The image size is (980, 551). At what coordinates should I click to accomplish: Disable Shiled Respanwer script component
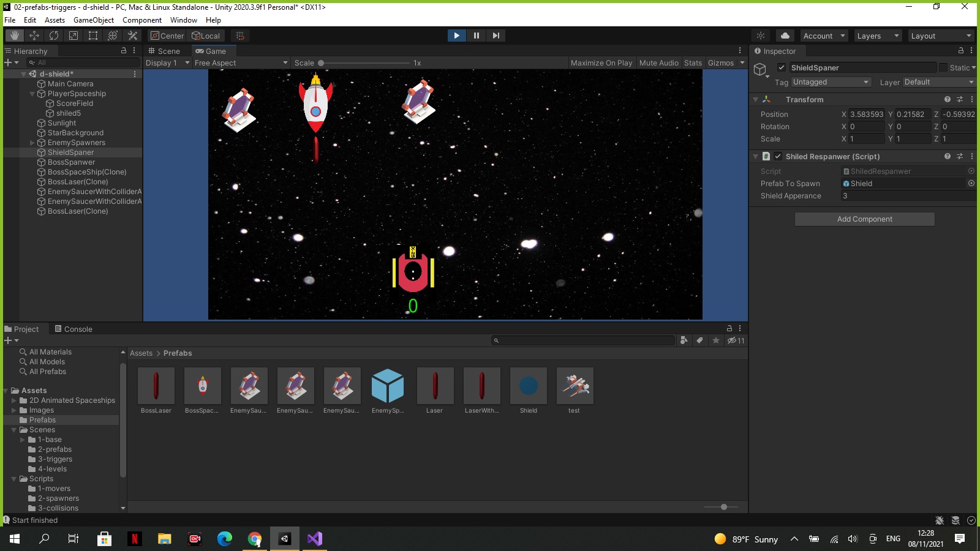tap(778, 156)
